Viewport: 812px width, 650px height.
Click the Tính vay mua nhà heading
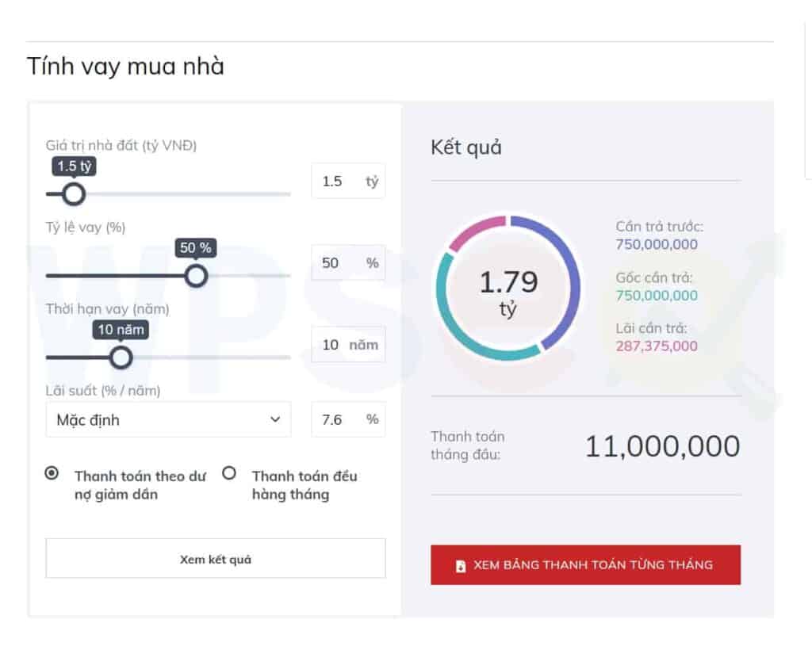click(x=125, y=67)
